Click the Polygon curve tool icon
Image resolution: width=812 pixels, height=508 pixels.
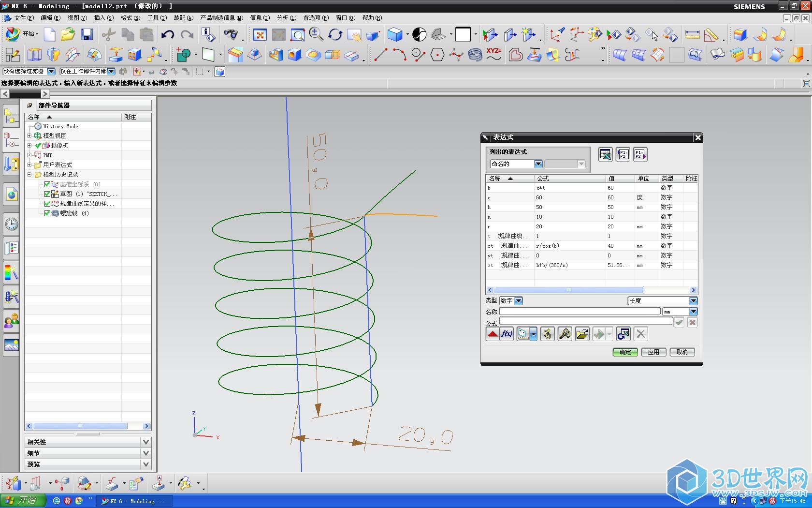[437, 55]
